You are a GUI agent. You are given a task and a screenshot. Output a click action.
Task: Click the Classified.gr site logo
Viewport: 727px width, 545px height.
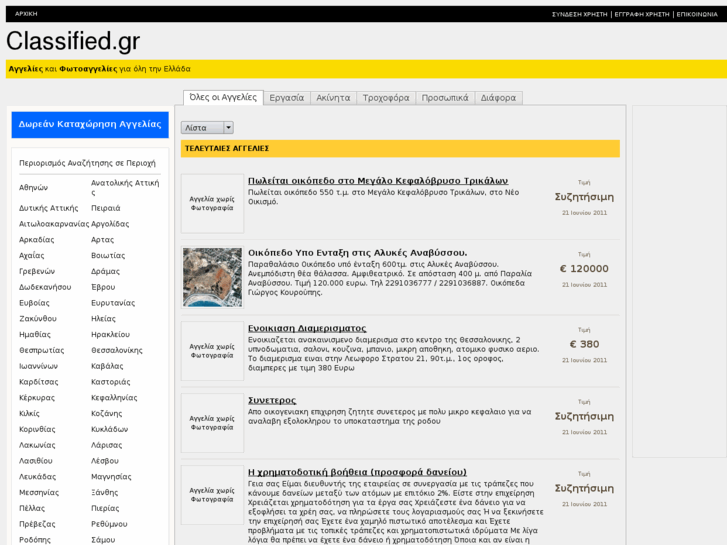coord(73,41)
